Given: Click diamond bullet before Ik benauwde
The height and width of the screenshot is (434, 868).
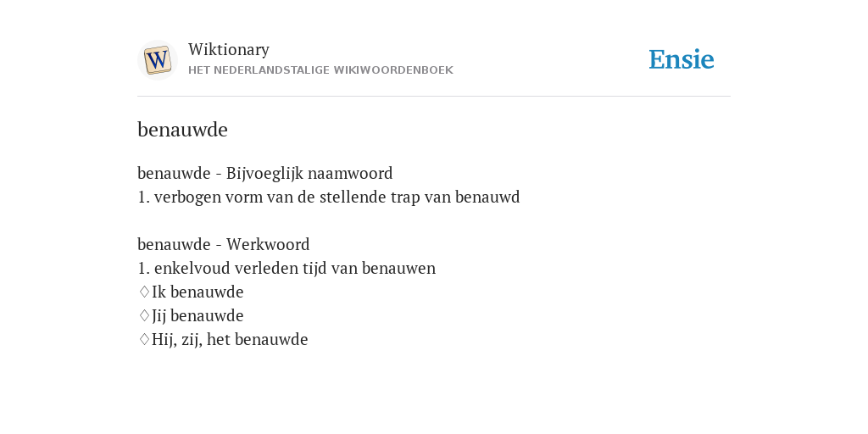Looking at the screenshot, I should [144, 292].
